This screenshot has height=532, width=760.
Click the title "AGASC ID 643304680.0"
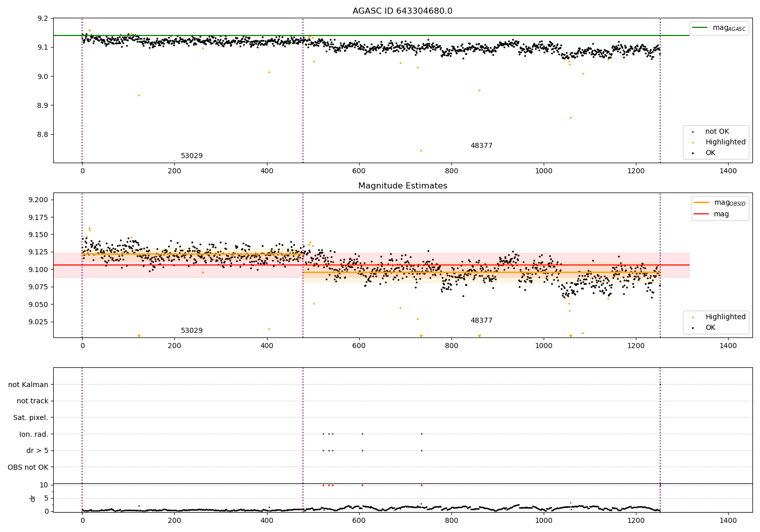(402, 11)
